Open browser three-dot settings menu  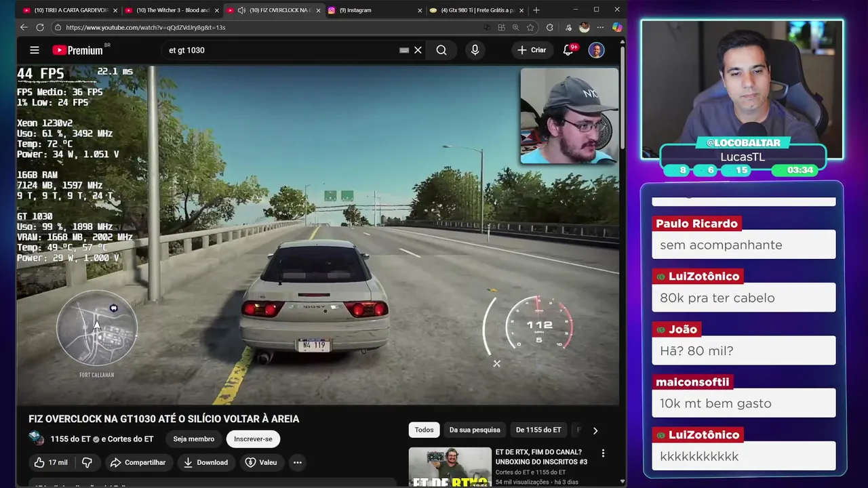pos(600,27)
